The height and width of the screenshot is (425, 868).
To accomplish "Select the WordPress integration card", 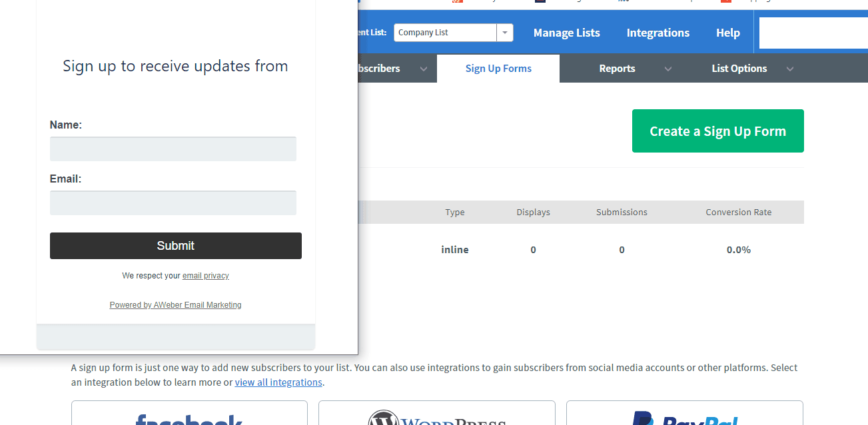I will pos(437,413).
